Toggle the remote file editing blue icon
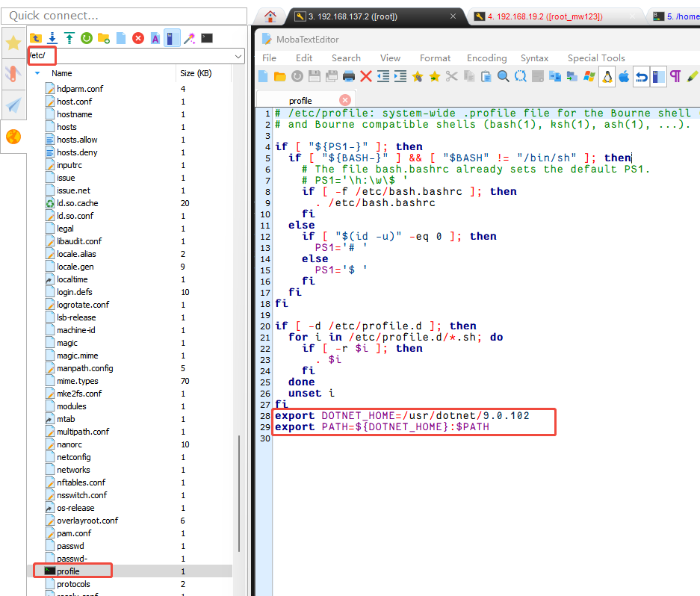 point(173,37)
